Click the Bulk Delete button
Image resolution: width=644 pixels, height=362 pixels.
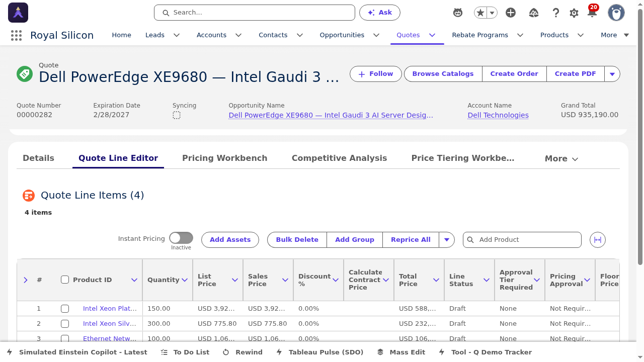pyautogui.click(x=297, y=240)
